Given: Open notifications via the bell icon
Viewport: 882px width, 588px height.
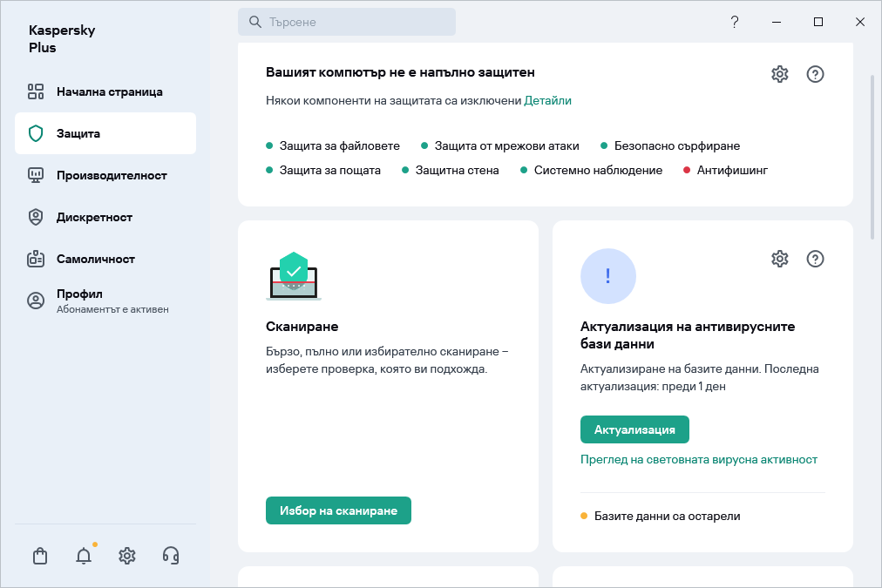Looking at the screenshot, I should pyautogui.click(x=83, y=555).
